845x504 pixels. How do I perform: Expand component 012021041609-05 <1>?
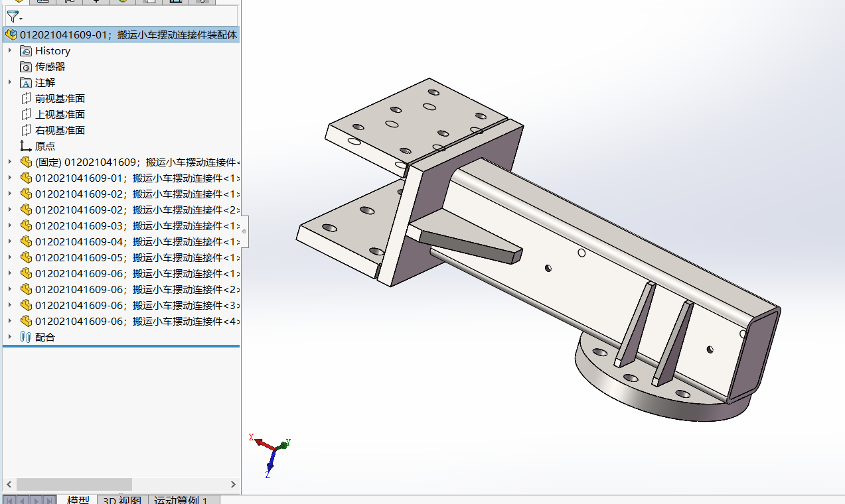10,258
